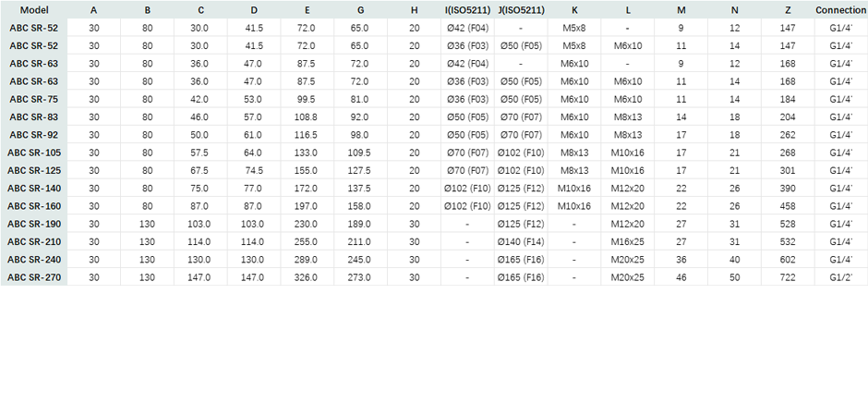Click the ABC SR-190 model cell
The width and height of the screenshot is (868, 416).
click(x=33, y=224)
